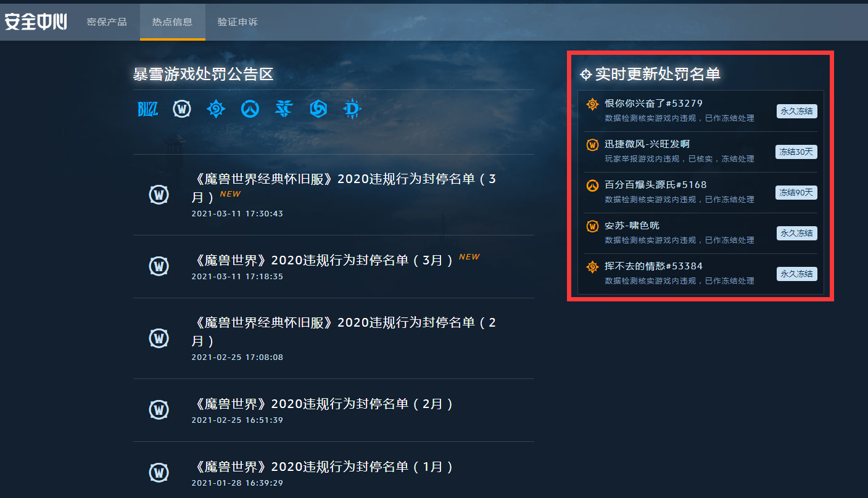Viewport: 868px width, 498px height.
Task: Pick the Heroes of the Storm icon
Action: [x=318, y=109]
